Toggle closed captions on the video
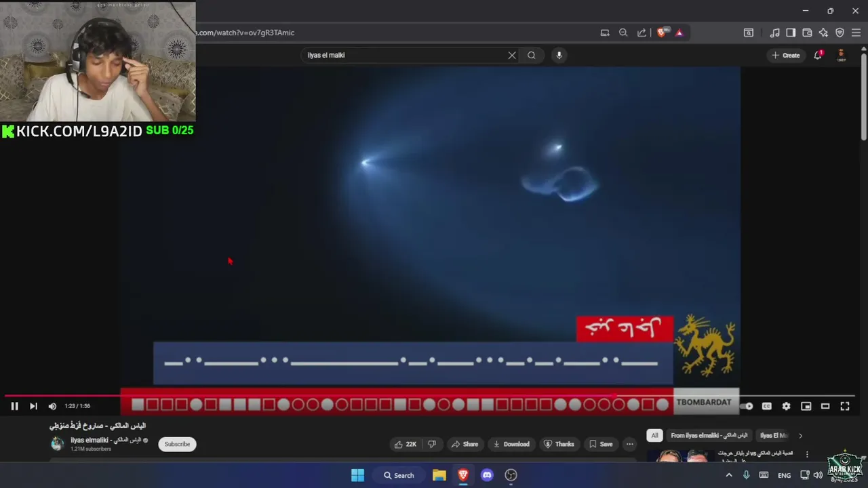The width and height of the screenshot is (868, 488). pyautogui.click(x=766, y=406)
